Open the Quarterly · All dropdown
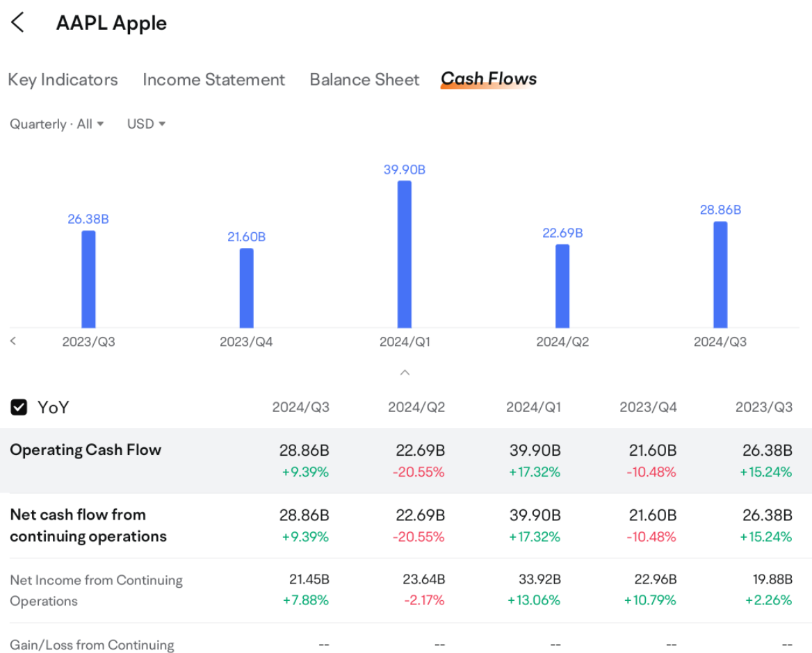 pos(57,124)
